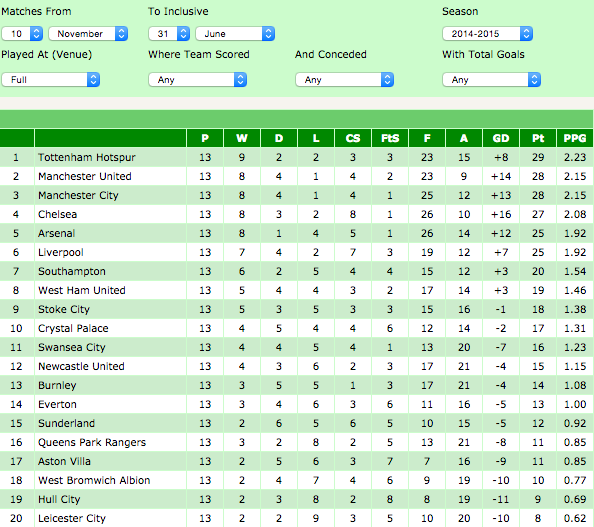This screenshot has height=527, width=594.
Task: Open the Played At Venue dropdown
Action: [x=50, y=80]
